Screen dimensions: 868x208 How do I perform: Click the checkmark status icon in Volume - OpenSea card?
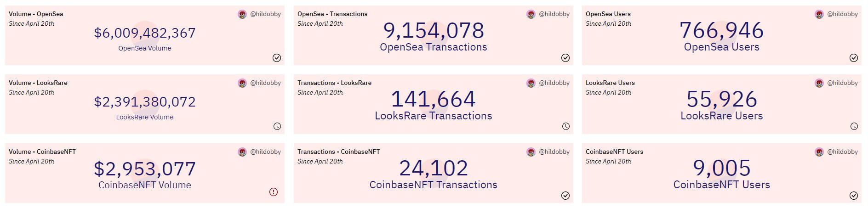click(x=277, y=57)
